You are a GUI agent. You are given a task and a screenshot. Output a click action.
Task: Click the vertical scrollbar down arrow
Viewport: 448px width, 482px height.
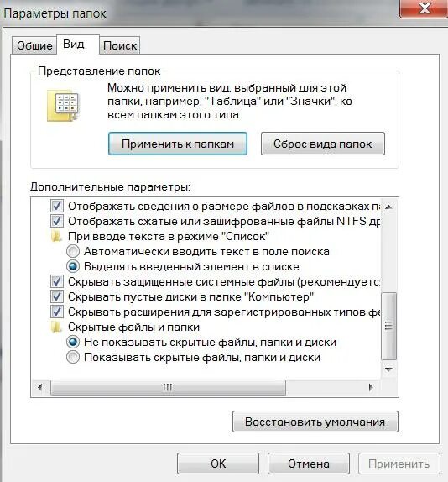click(388, 369)
